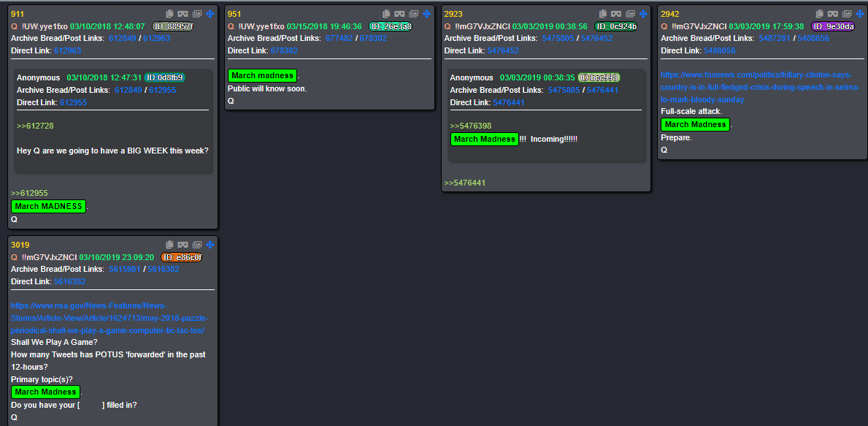Viewport: 868px width, 426px height.
Task: Click the copy icon on post 2942
Action: click(820, 14)
